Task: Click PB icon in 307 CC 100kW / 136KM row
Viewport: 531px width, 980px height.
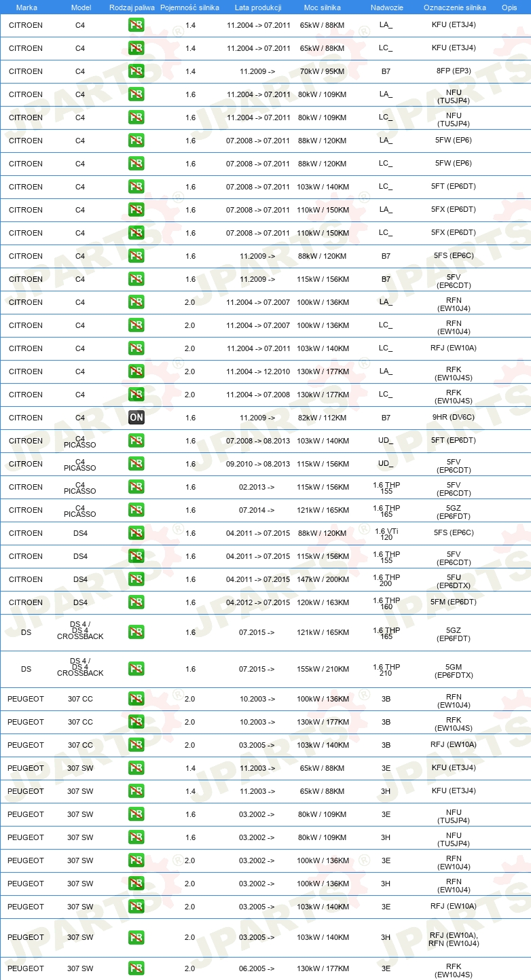Action: click(x=136, y=699)
